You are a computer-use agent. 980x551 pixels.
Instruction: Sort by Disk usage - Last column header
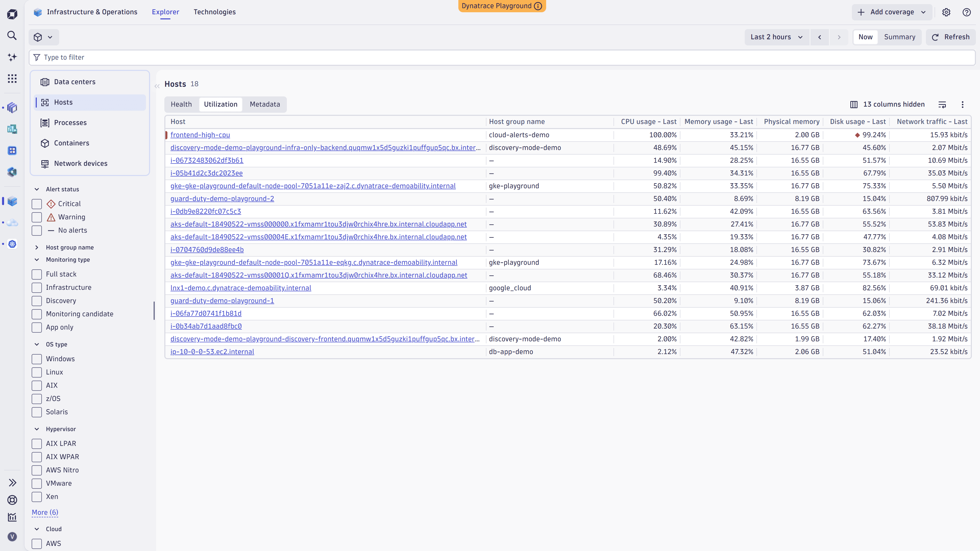click(x=858, y=122)
